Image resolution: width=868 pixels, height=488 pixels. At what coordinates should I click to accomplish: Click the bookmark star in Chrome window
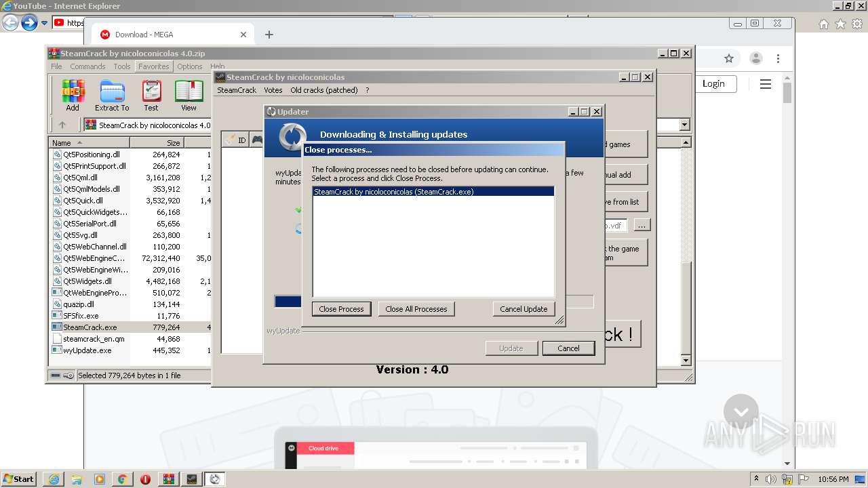coord(729,59)
